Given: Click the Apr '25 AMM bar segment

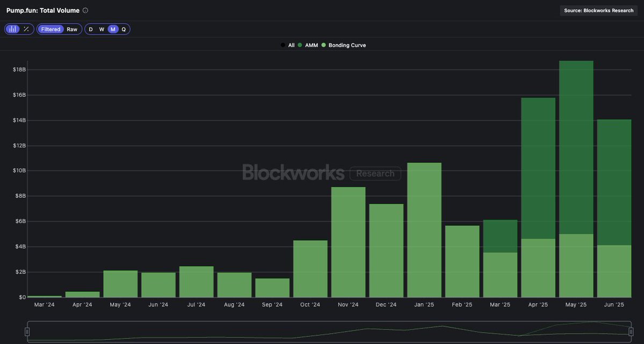Looking at the screenshot, I should tap(538, 169).
